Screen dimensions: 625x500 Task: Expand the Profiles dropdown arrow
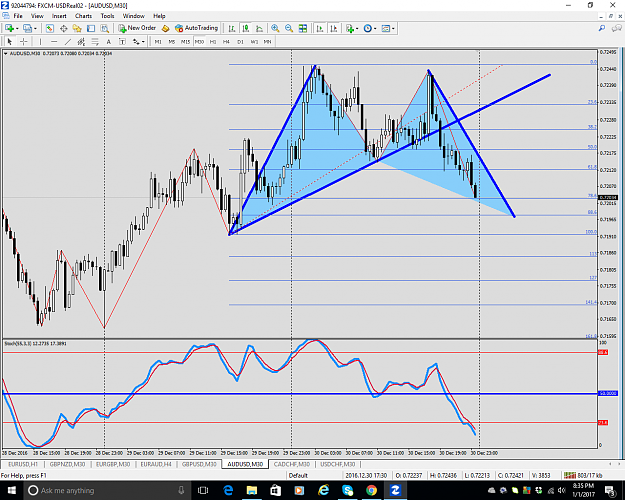point(35,28)
